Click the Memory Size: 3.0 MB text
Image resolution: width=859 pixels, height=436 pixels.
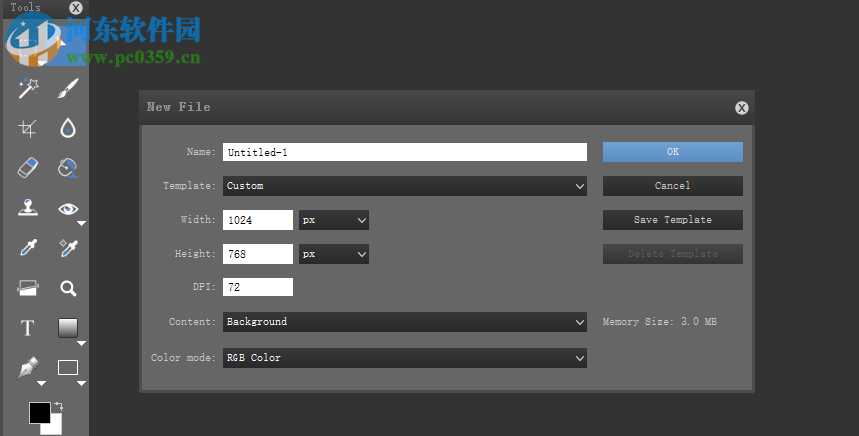pyautogui.click(x=660, y=322)
